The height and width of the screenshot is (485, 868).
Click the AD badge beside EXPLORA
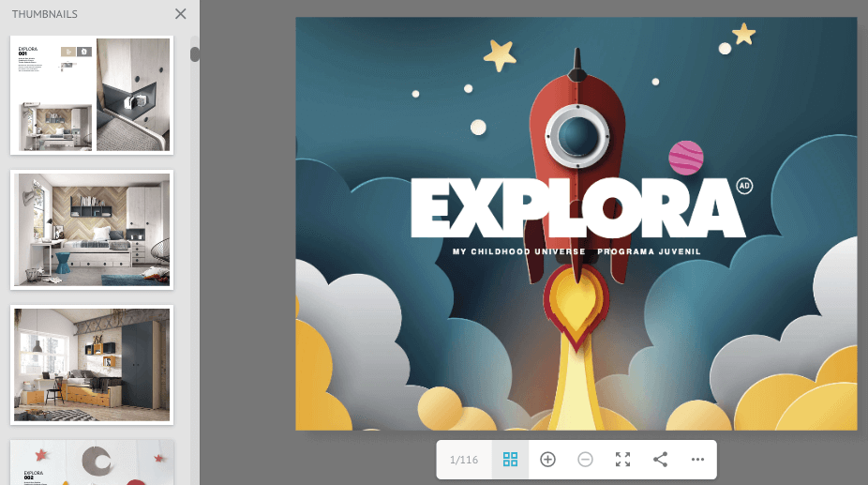click(745, 186)
